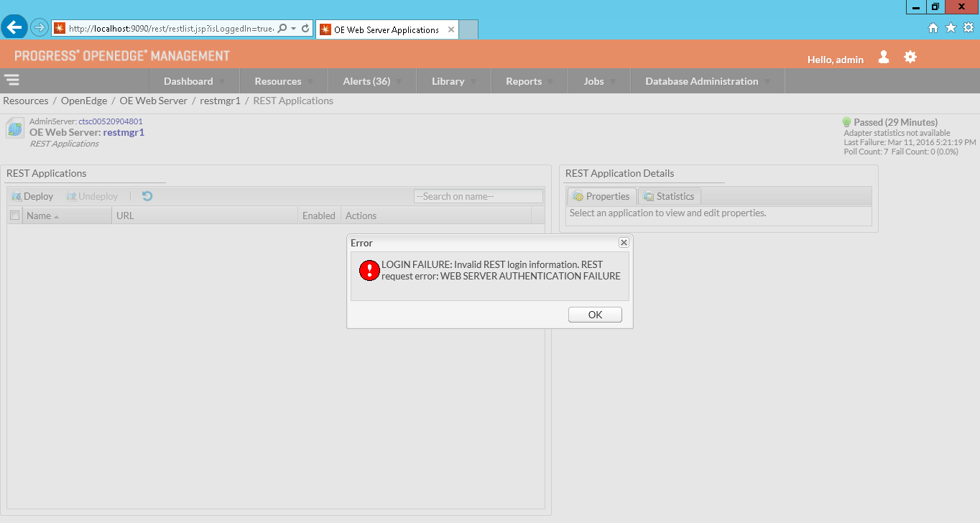Open the Jobs menu

[x=593, y=81]
